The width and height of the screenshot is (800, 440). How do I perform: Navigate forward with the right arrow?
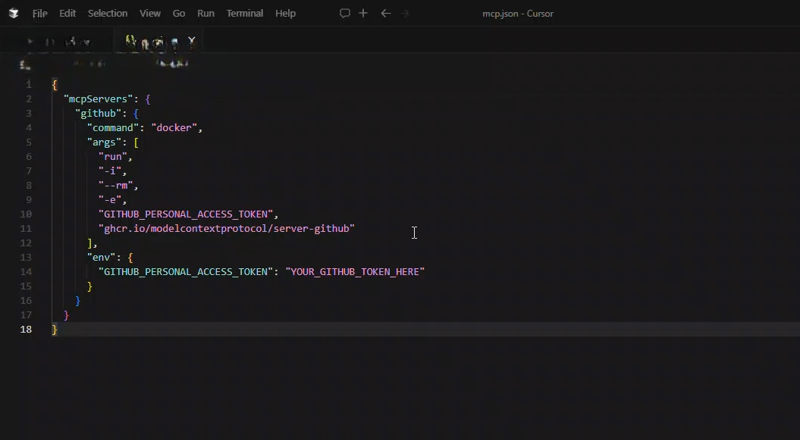tap(405, 14)
